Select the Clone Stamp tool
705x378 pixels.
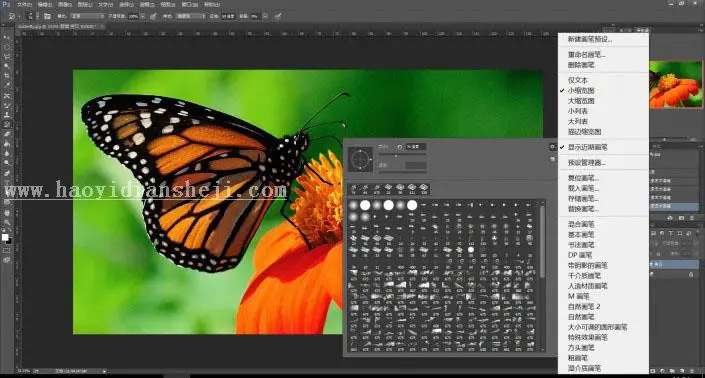pyautogui.click(x=7, y=115)
